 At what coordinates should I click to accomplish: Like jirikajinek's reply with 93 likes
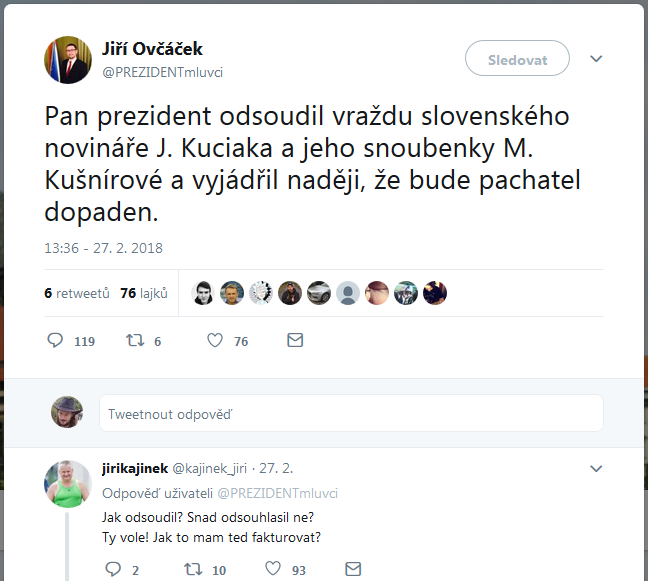272,569
